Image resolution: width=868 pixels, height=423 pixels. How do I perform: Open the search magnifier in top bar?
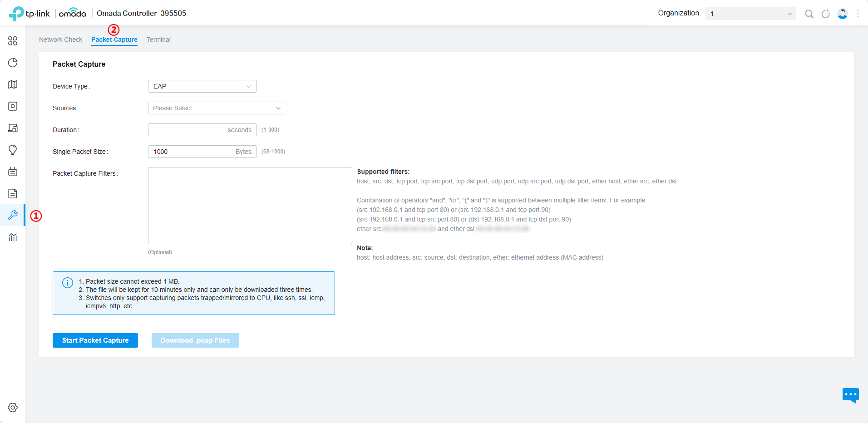point(809,14)
